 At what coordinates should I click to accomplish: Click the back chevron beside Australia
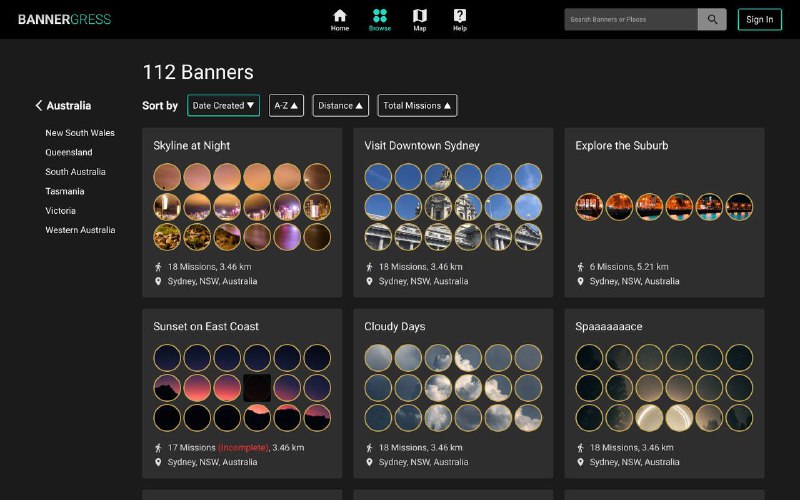coord(39,105)
